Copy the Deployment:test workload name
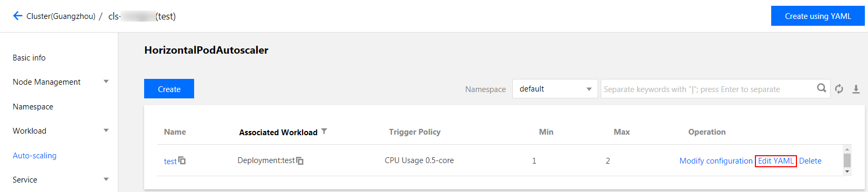Image resolution: width=868 pixels, height=192 pixels. (300, 160)
